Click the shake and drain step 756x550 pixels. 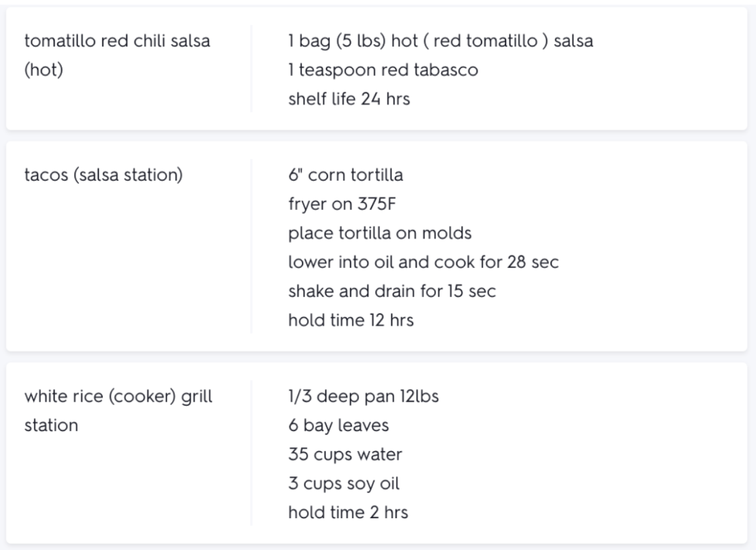(392, 292)
